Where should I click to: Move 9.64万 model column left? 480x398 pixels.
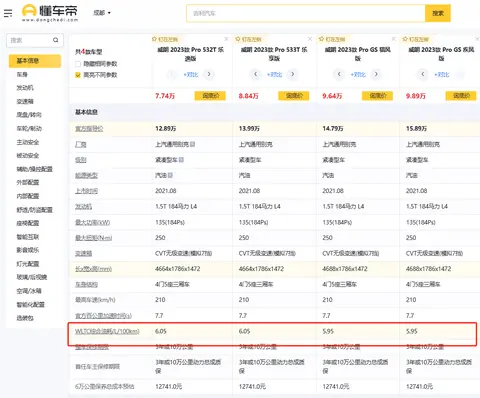(x=339, y=74)
